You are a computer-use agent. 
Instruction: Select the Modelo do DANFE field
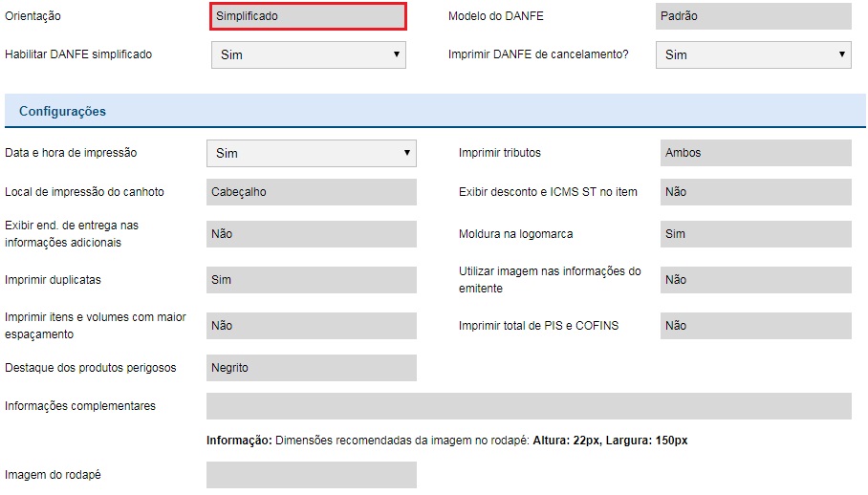coord(752,16)
